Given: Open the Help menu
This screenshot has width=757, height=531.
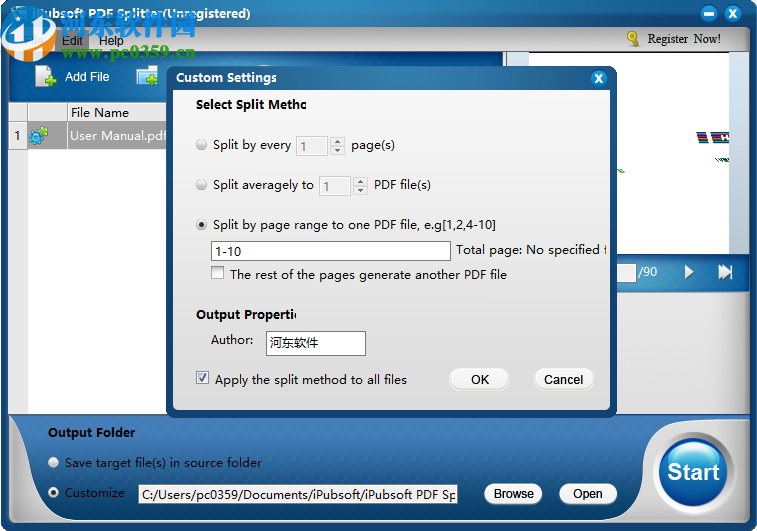Looking at the screenshot, I should point(111,41).
